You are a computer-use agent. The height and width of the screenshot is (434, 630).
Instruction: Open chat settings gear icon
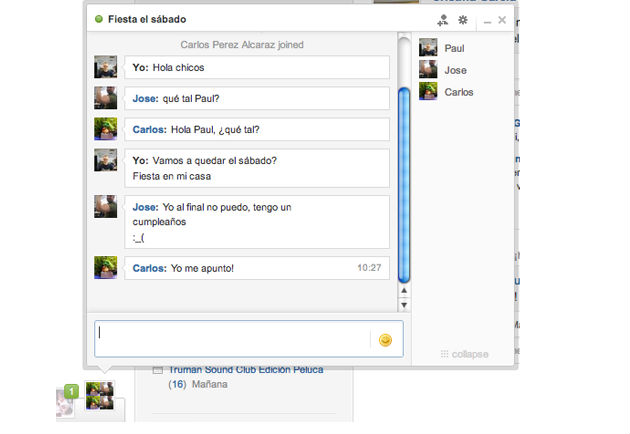463,20
